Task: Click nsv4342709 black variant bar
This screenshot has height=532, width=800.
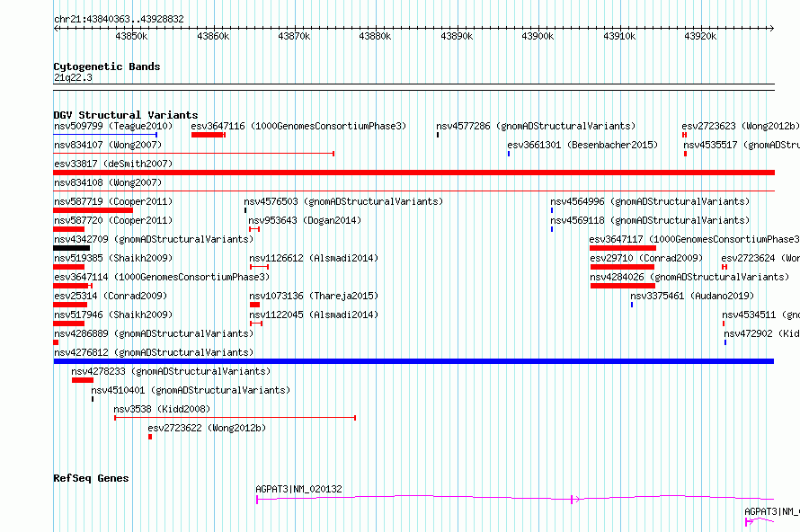Action: coord(71,248)
